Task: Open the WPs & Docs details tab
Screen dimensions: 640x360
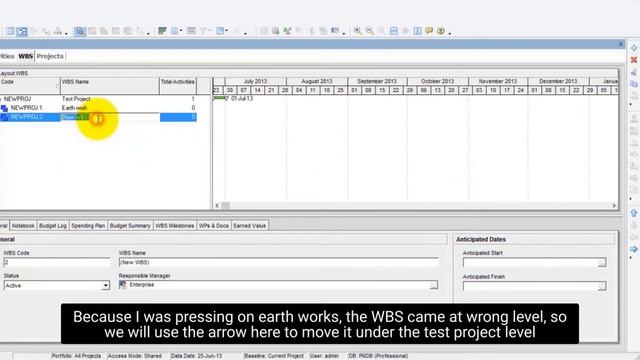Action: pyautogui.click(x=214, y=226)
